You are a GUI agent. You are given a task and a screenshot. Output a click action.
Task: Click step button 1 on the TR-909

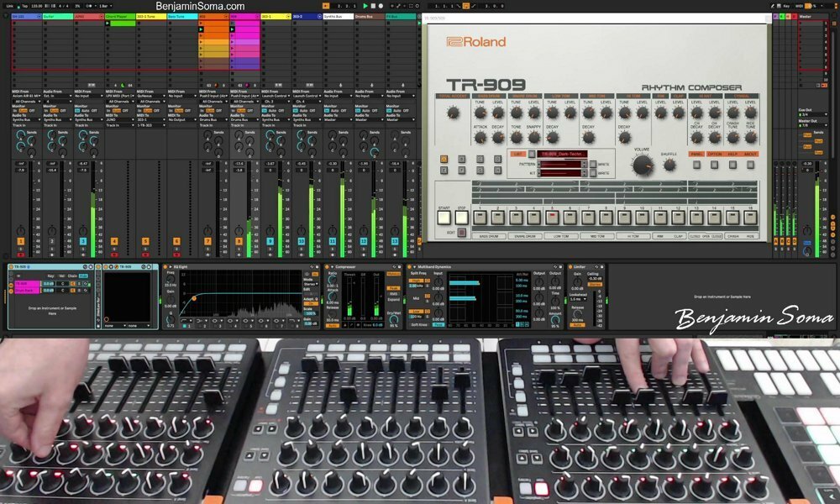[480, 217]
